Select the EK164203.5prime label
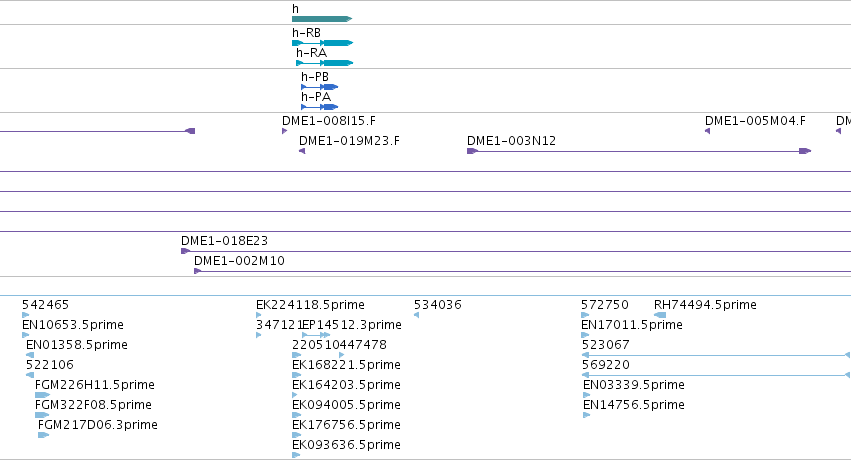851x460 pixels. click(346, 385)
